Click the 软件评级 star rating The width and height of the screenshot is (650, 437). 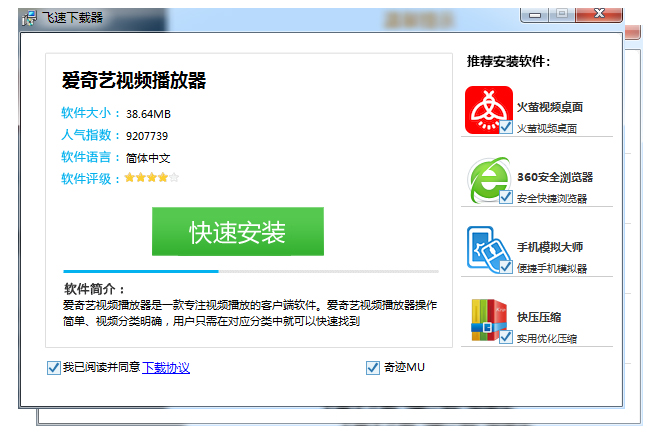pos(151,178)
